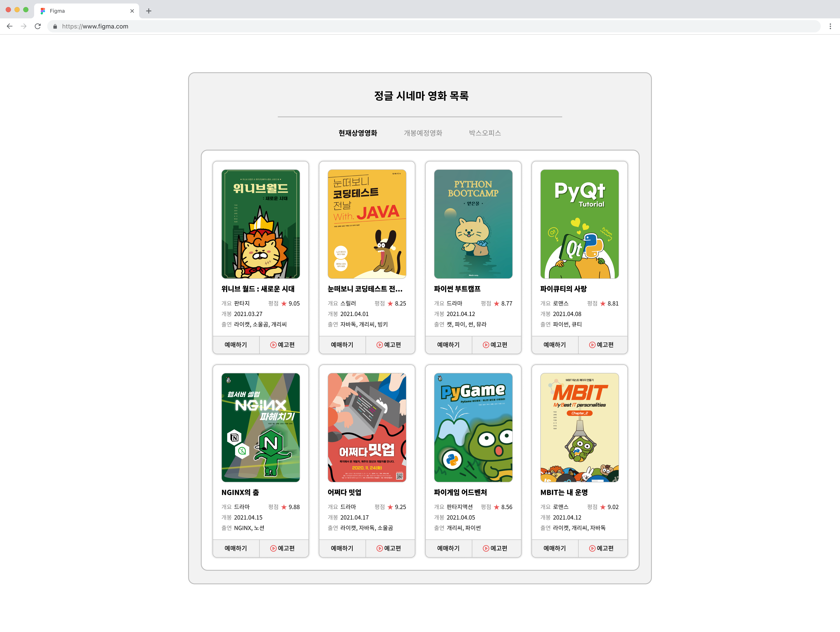Screen dimensions: 840x632
Task: Click the padlock icon in address bar
Action: click(55, 26)
